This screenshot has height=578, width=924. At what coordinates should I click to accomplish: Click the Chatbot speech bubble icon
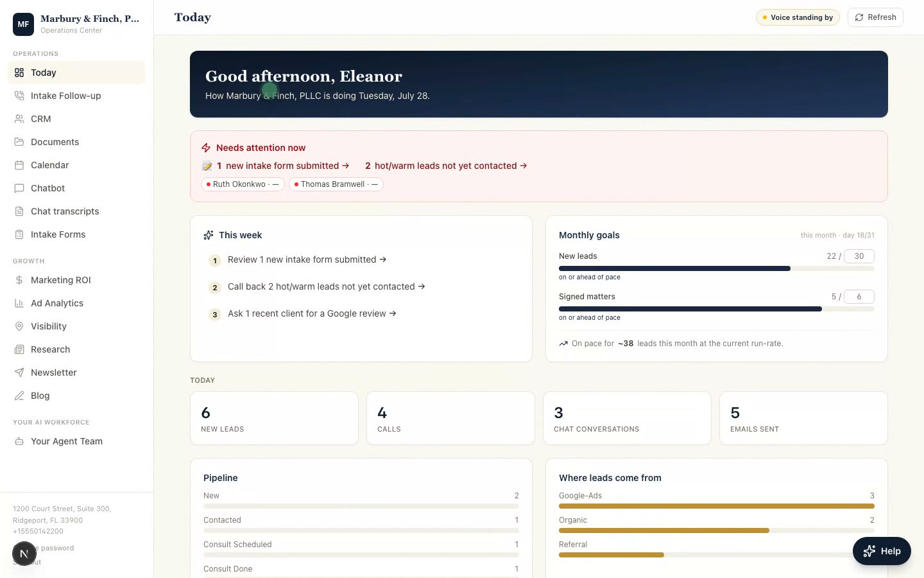pos(19,188)
